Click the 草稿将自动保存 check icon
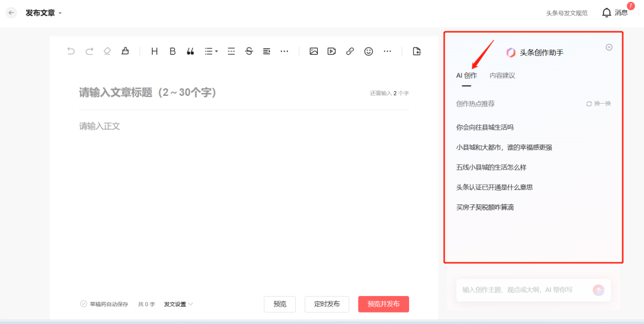This screenshot has width=644, height=324. coord(83,304)
